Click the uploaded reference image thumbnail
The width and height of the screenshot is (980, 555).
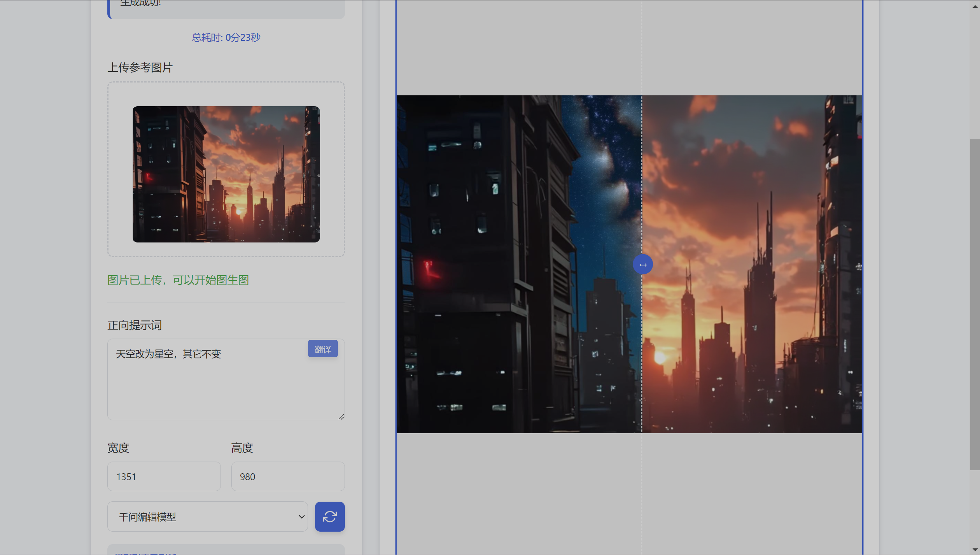(226, 174)
